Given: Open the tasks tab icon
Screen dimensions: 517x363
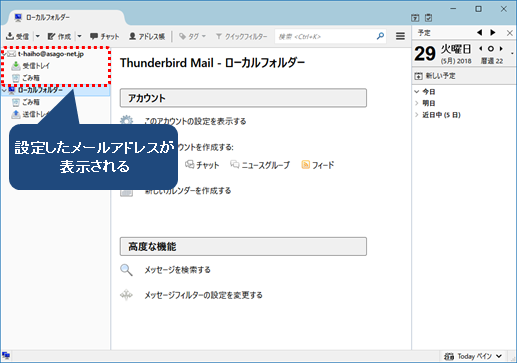Looking at the screenshot, I should [x=429, y=18].
